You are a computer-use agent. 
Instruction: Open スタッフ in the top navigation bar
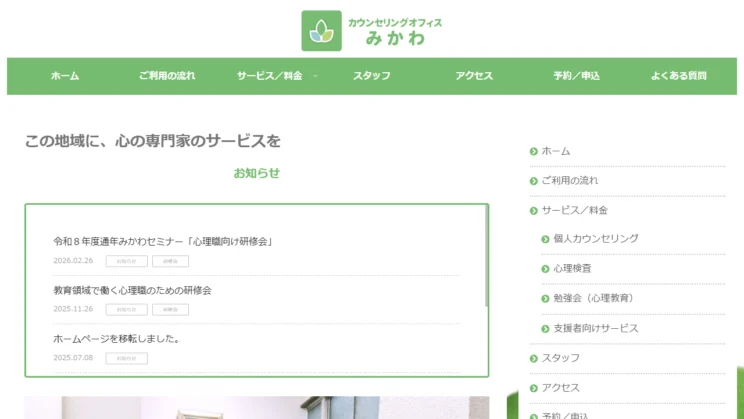372,76
